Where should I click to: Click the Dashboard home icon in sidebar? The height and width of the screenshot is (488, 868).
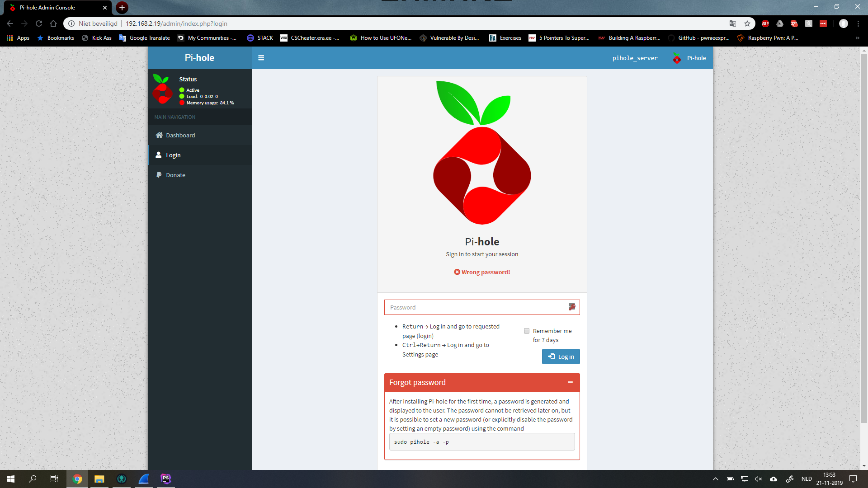tap(159, 135)
